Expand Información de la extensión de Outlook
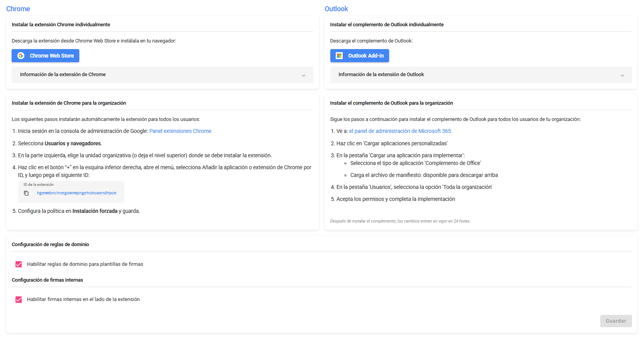The height and width of the screenshot is (340, 644). [481, 75]
